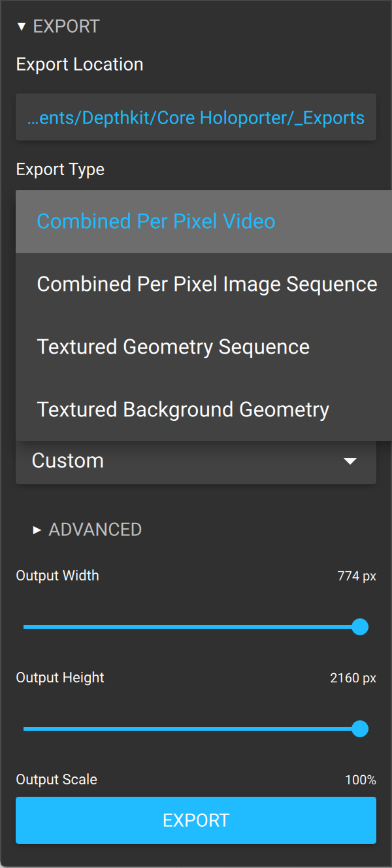Select Textured Geometry Sequence export type

point(173,347)
